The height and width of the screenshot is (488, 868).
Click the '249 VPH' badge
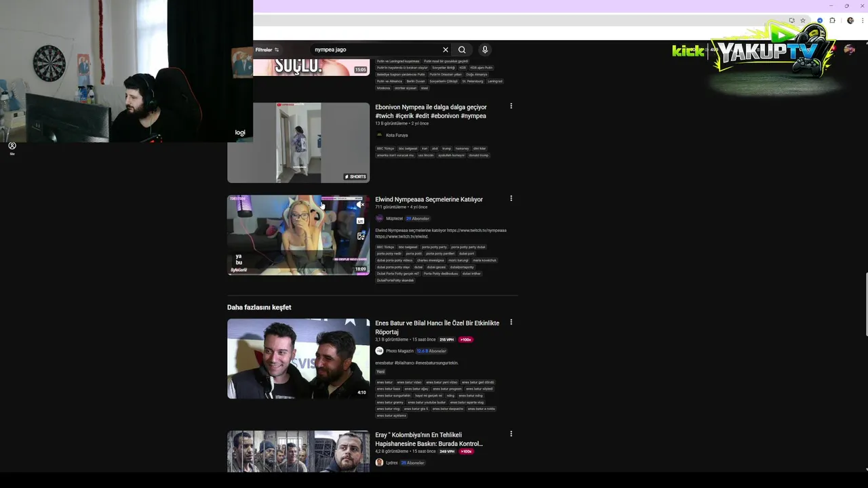point(447,451)
